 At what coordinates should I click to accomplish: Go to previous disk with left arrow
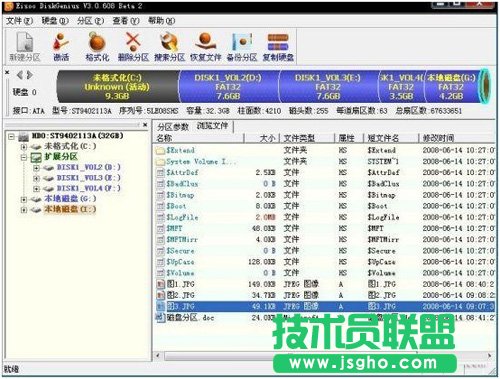pos(20,75)
